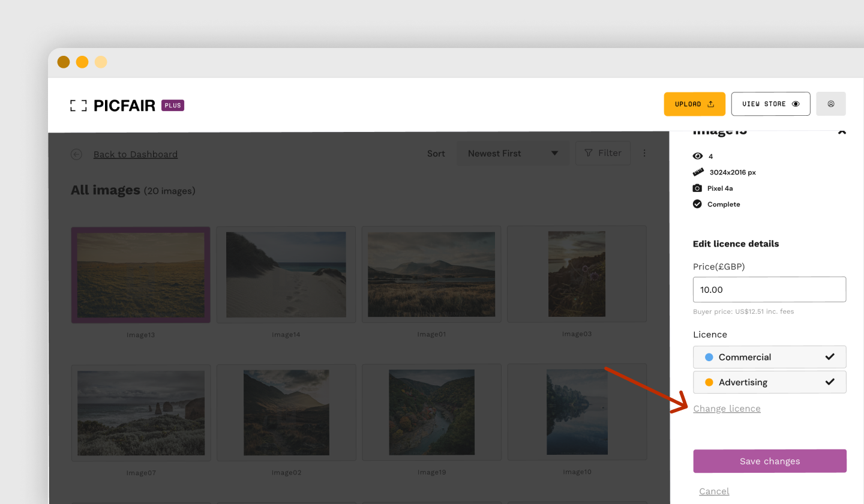Click the Buyer price US$12.51 text
The height and width of the screenshot is (504, 864).
point(743,312)
